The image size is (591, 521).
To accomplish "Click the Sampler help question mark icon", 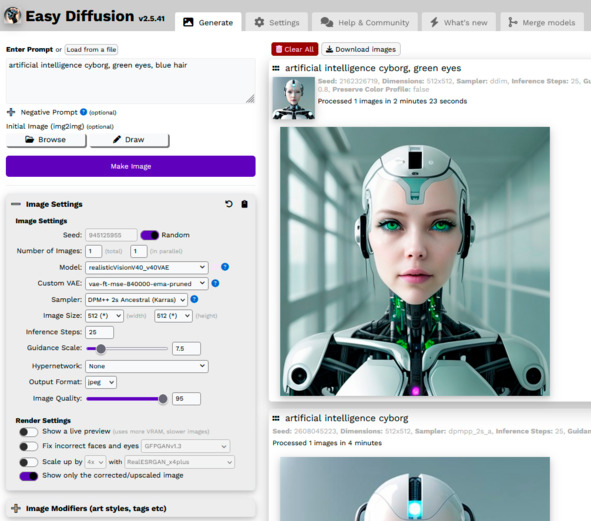I will (194, 299).
